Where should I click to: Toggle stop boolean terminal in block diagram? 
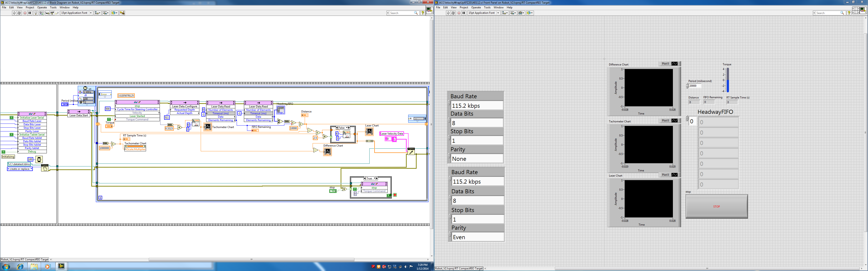pyautogui.click(x=333, y=191)
